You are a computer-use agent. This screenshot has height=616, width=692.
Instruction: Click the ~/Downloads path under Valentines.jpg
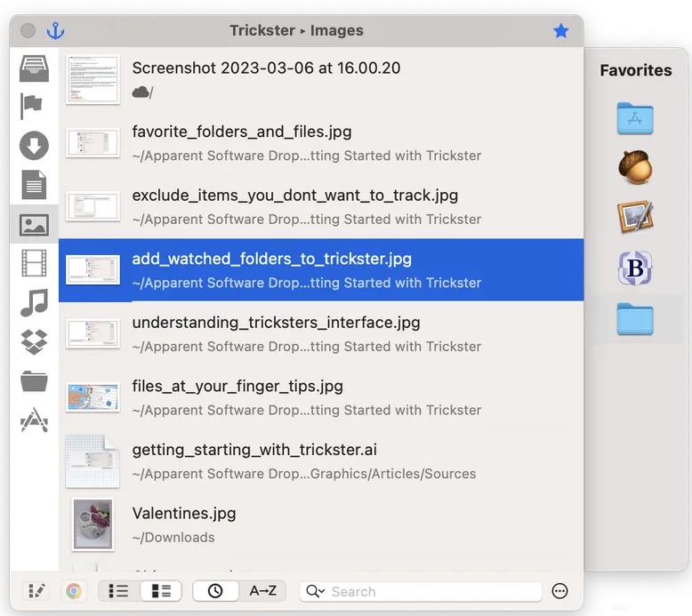(x=173, y=537)
